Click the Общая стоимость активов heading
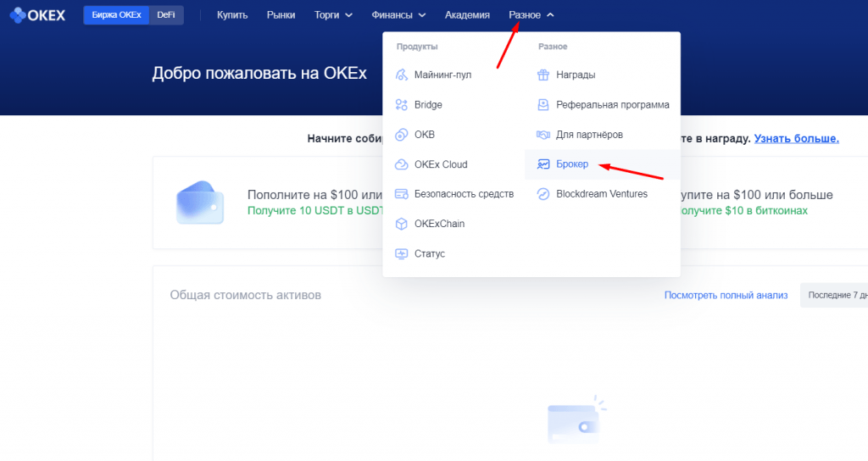 pos(245,295)
